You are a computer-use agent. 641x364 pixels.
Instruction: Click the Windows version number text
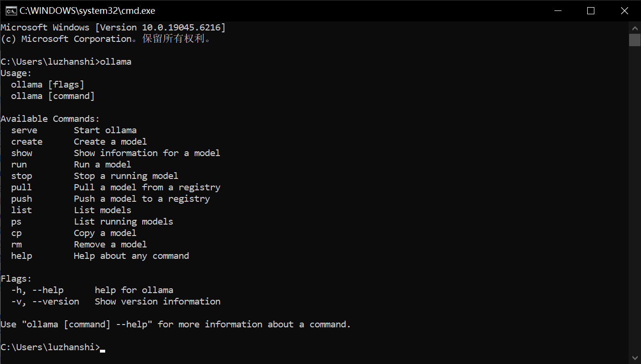click(183, 28)
